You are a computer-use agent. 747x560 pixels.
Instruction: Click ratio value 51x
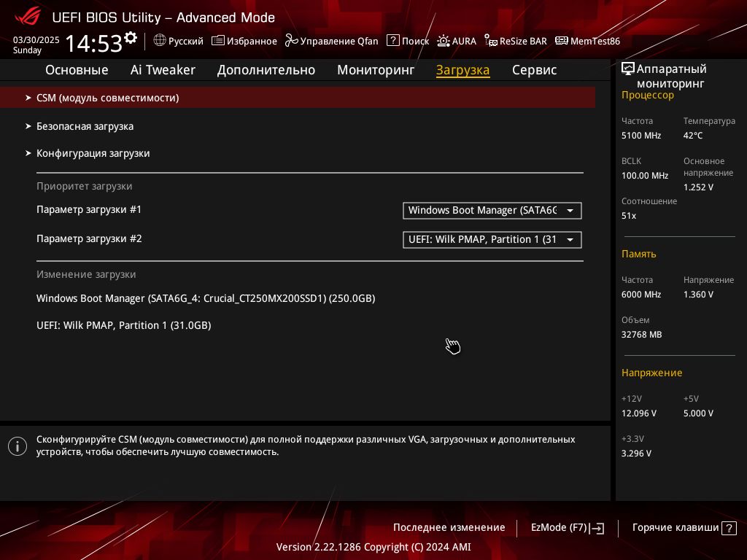[628, 216]
